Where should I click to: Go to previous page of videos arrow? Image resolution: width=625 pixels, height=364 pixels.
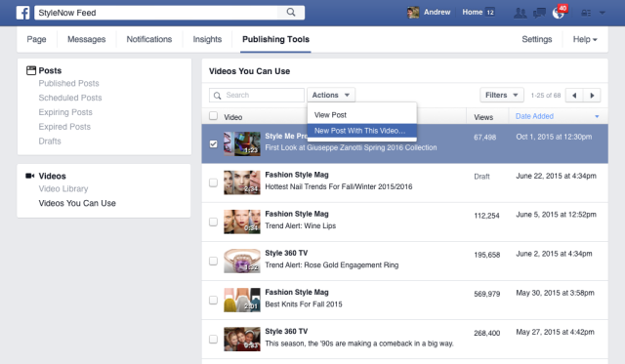[x=574, y=96]
